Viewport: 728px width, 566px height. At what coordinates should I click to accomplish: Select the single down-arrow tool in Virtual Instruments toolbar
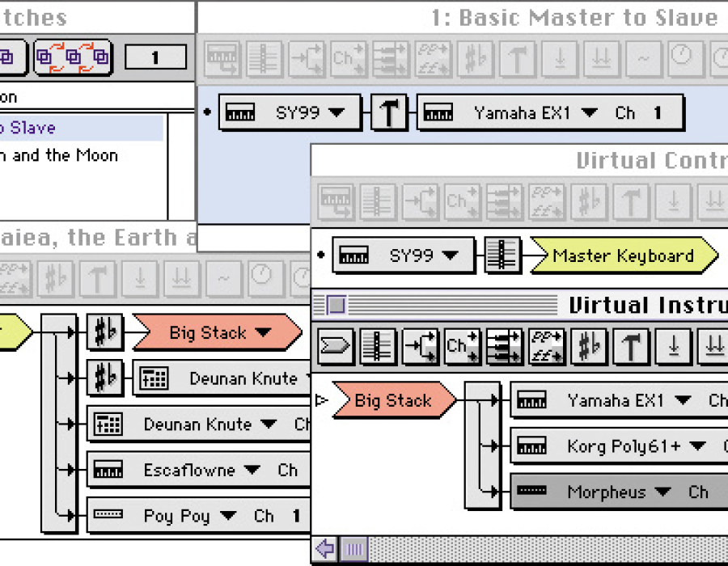tap(673, 346)
